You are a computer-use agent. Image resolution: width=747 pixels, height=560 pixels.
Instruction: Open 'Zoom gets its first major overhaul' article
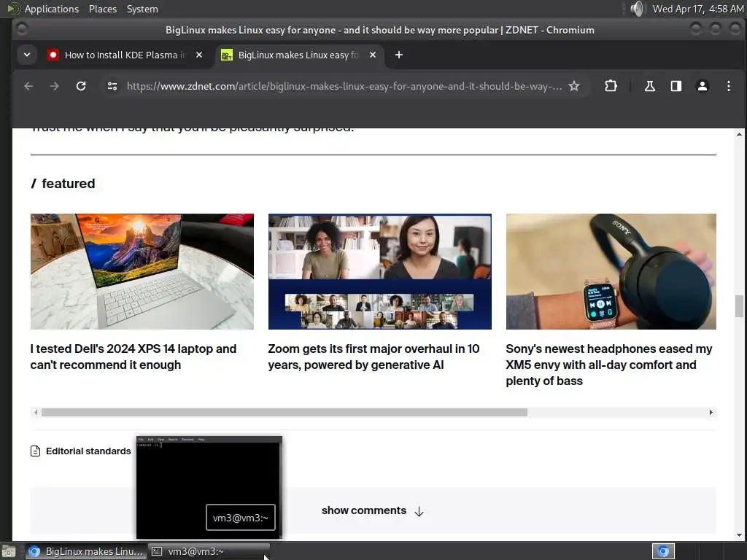(x=373, y=357)
